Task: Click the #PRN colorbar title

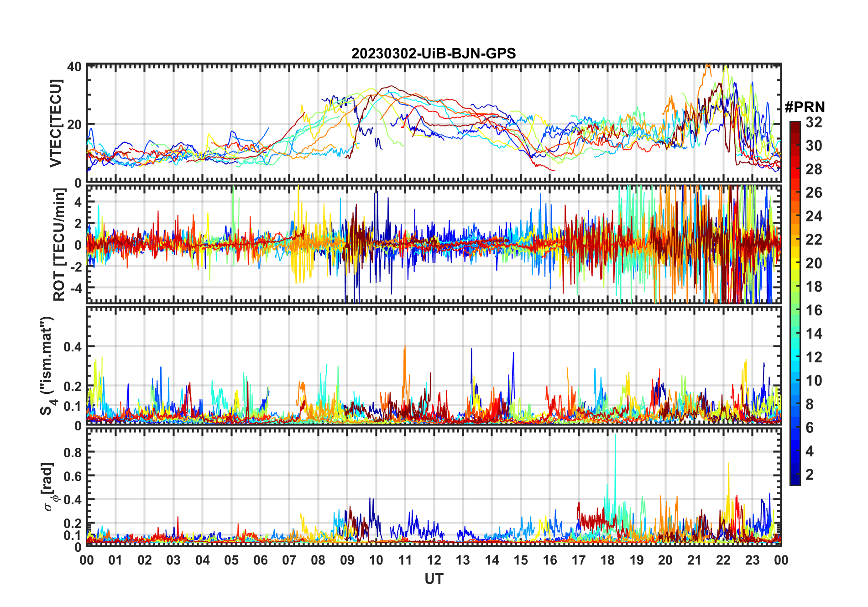Action: tap(805, 107)
